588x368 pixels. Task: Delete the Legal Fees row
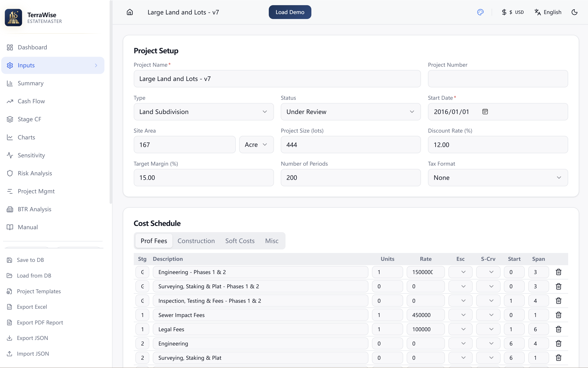tap(558, 329)
